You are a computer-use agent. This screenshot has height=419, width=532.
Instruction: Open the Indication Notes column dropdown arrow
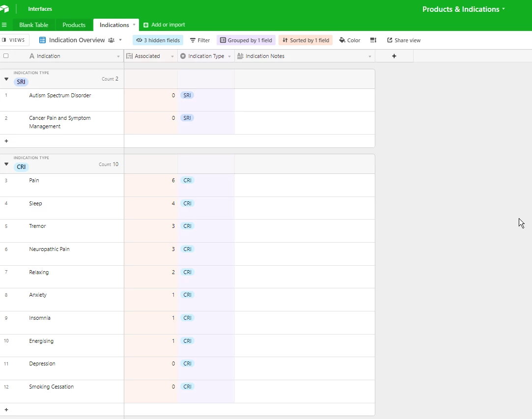369,56
